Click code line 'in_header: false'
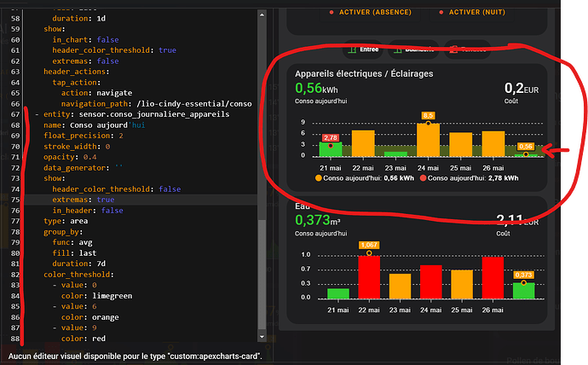The height and width of the screenshot is (365, 588). pos(88,211)
